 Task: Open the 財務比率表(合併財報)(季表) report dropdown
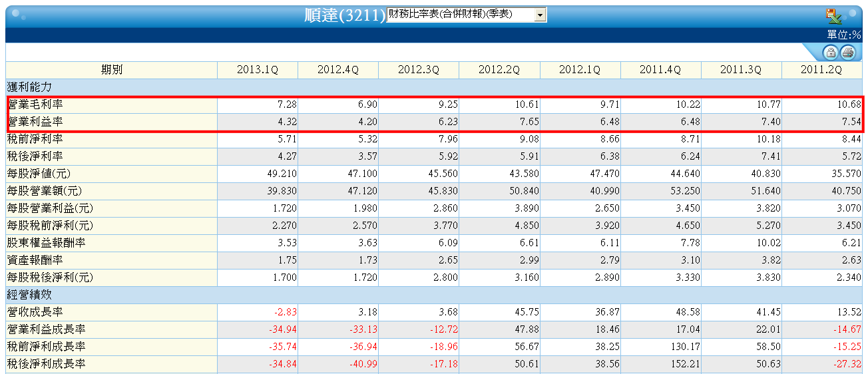[466, 15]
